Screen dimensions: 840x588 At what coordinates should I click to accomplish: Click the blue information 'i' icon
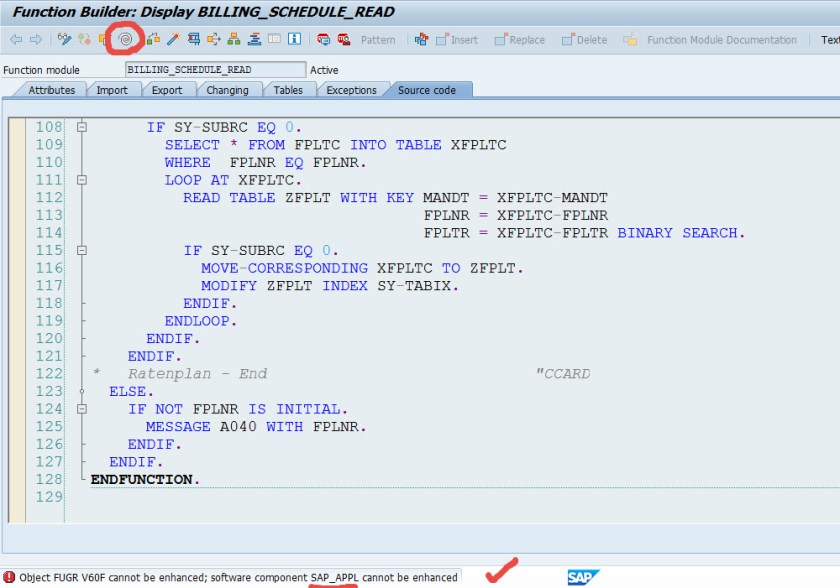295,40
